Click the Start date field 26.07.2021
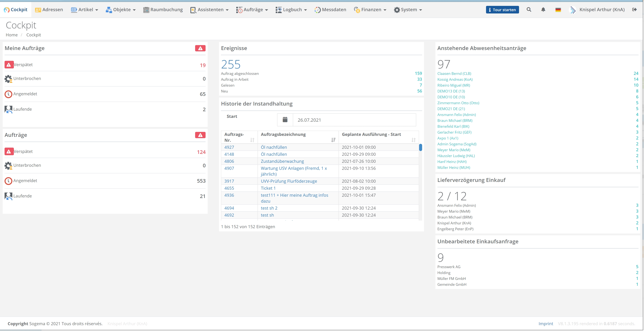Image resolution: width=644 pixels, height=332 pixels. pyautogui.click(x=354, y=120)
